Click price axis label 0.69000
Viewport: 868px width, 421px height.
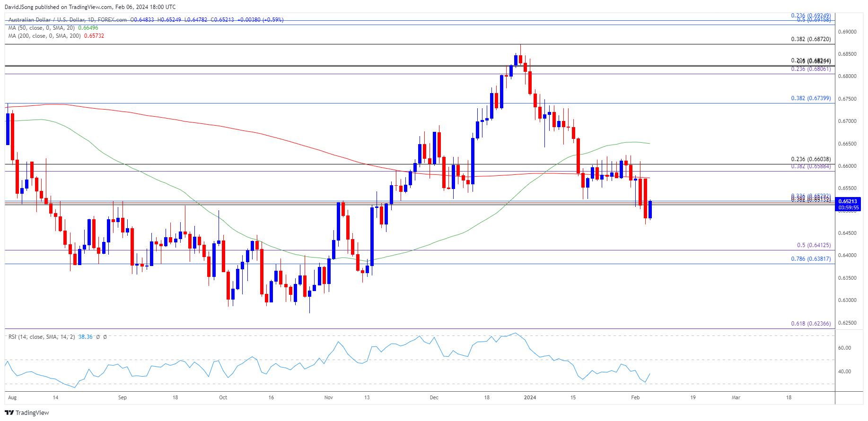coord(847,32)
